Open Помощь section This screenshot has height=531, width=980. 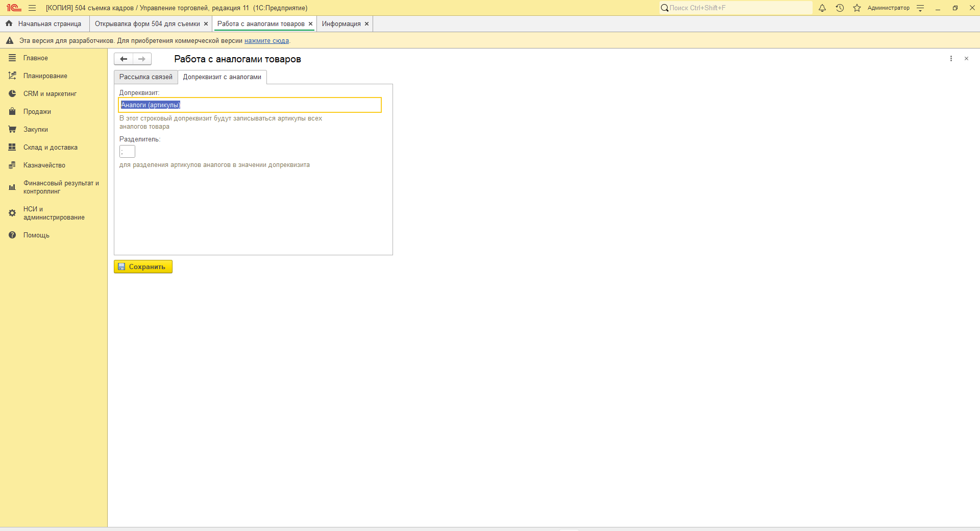(x=54, y=235)
